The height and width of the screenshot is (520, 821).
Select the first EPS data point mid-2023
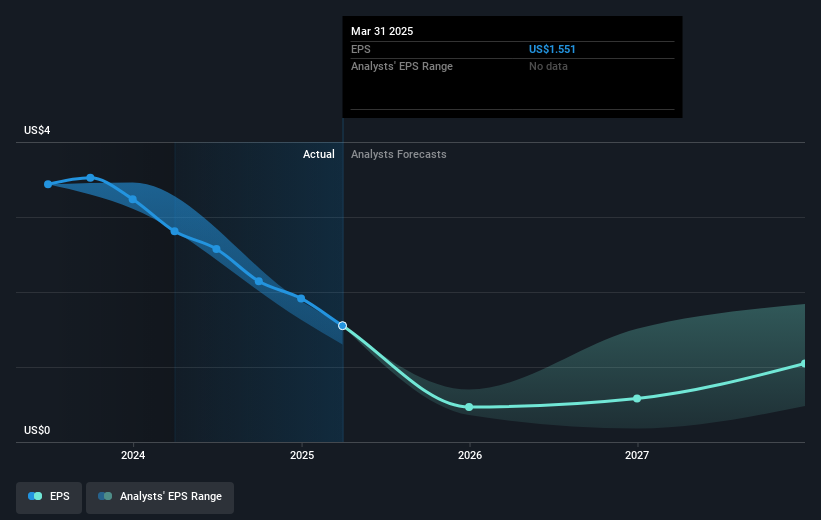pyautogui.click(x=48, y=184)
